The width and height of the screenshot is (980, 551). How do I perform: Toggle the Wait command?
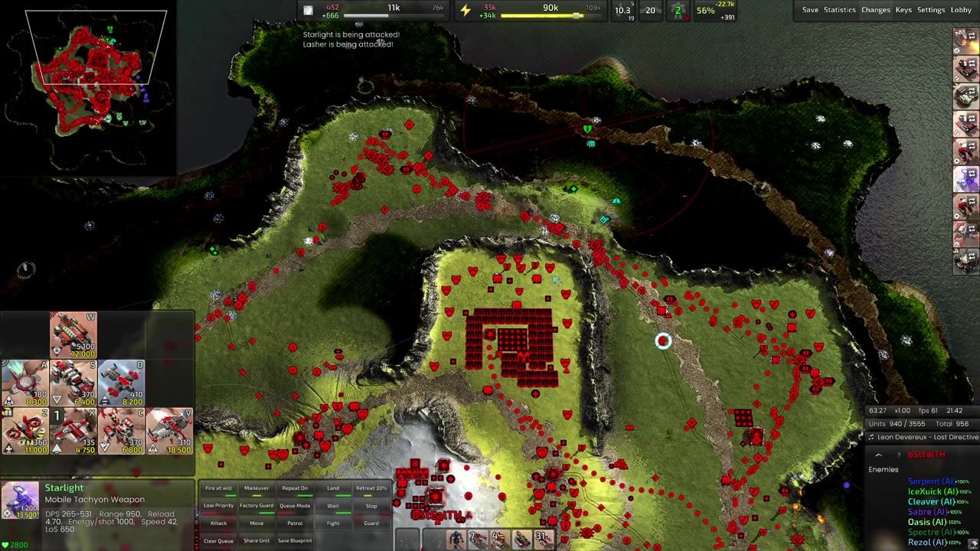click(x=333, y=506)
